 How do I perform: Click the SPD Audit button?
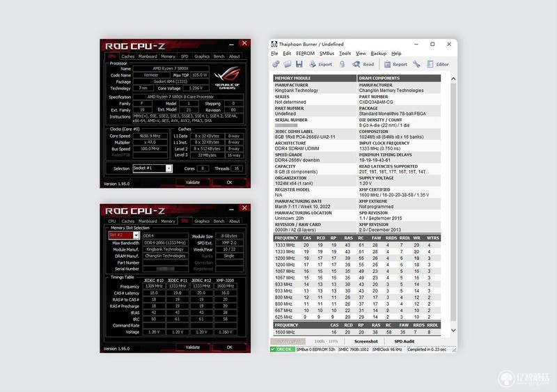[405, 341]
